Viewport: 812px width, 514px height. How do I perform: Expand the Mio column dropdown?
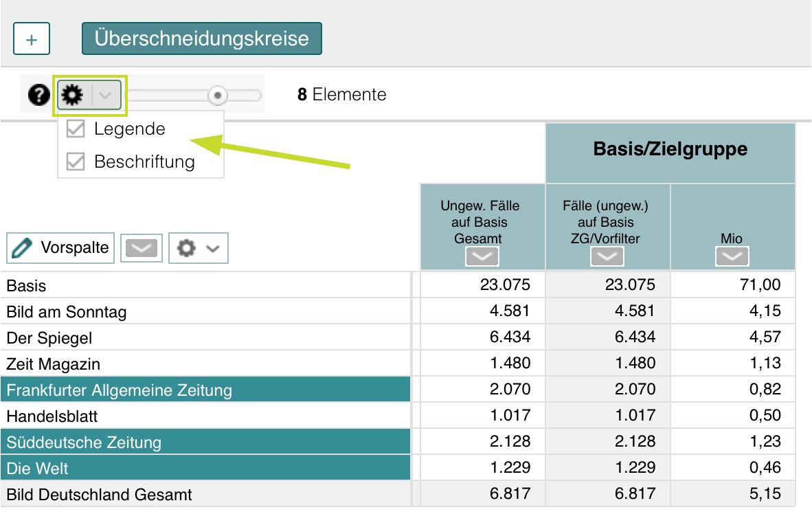[732, 256]
